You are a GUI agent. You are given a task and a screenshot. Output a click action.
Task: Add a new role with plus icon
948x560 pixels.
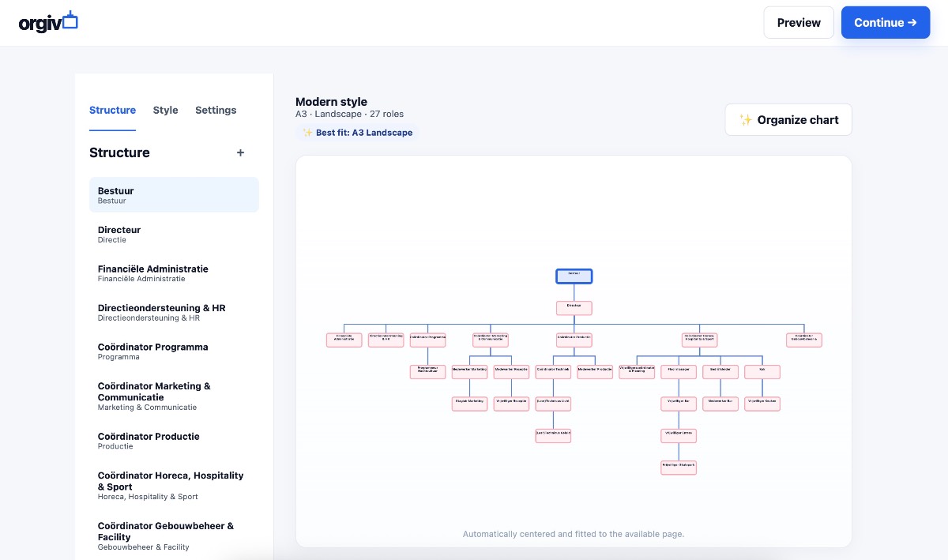241,152
